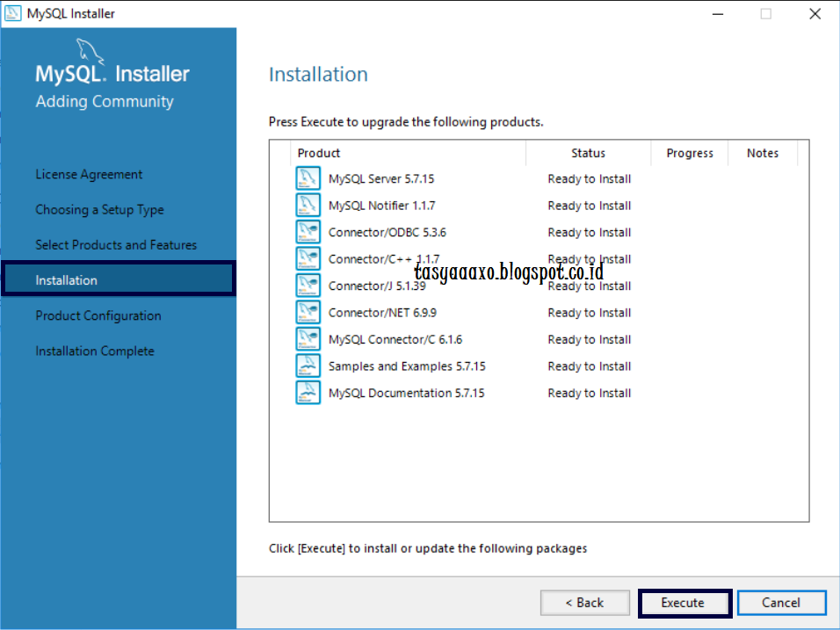The width and height of the screenshot is (840, 630).
Task: Select the MySQL Documentation 5.7.15 row text
Action: coord(407,394)
